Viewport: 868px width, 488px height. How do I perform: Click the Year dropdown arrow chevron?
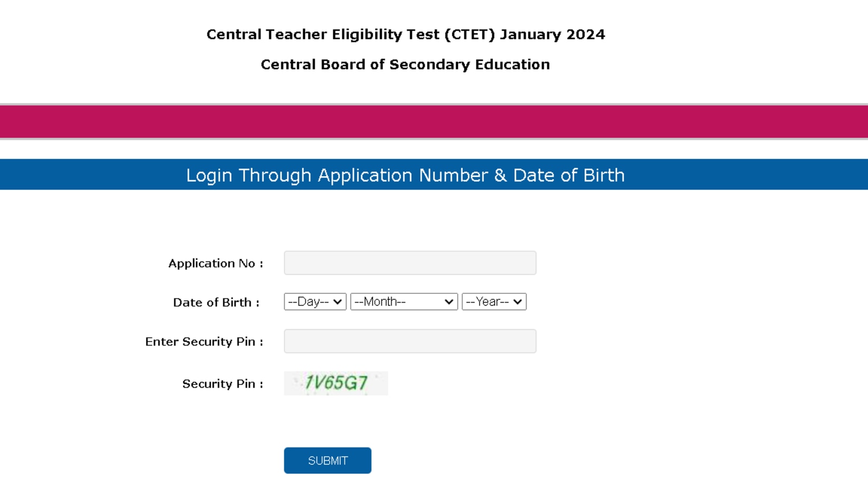pos(518,302)
